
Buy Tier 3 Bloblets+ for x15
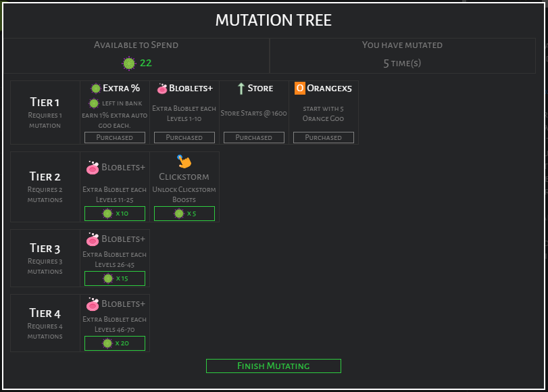pyautogui.click(x=115, y=278)
